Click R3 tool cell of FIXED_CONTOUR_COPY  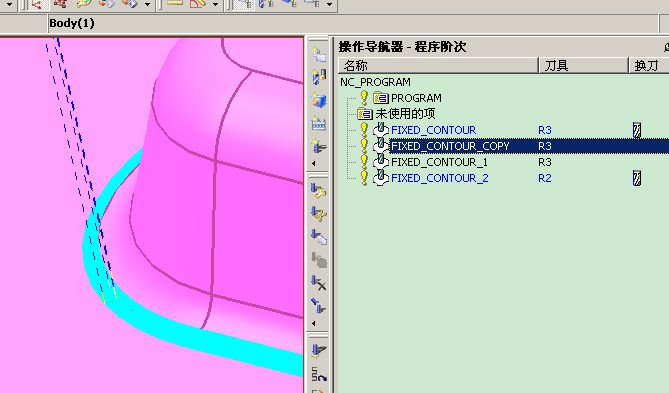(x=545, y=146)
